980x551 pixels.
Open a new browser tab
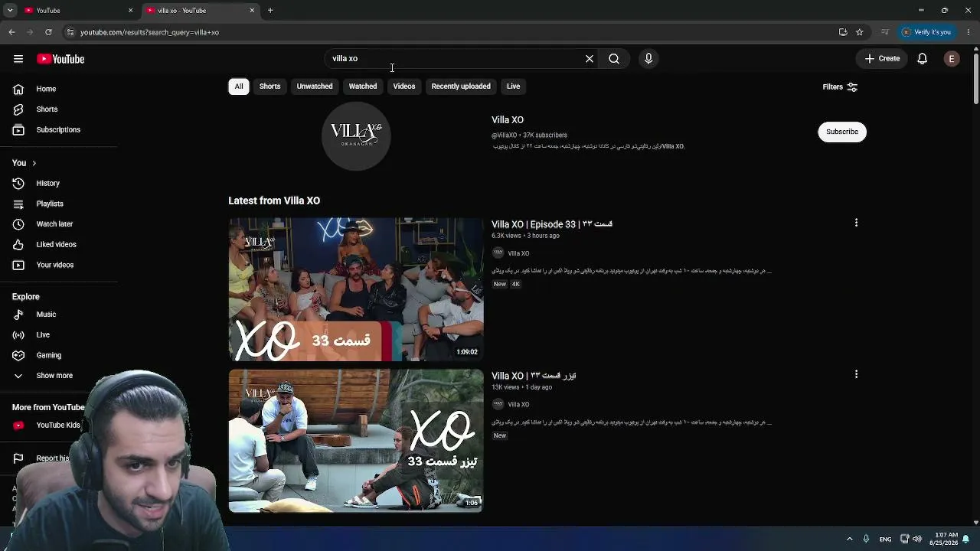click(x=270, y=11)
